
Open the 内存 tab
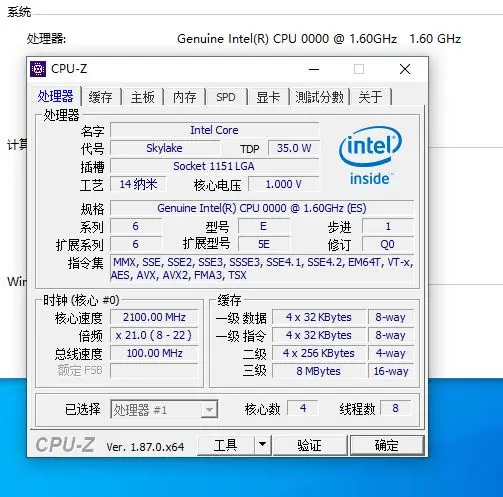tap(185, 97)
